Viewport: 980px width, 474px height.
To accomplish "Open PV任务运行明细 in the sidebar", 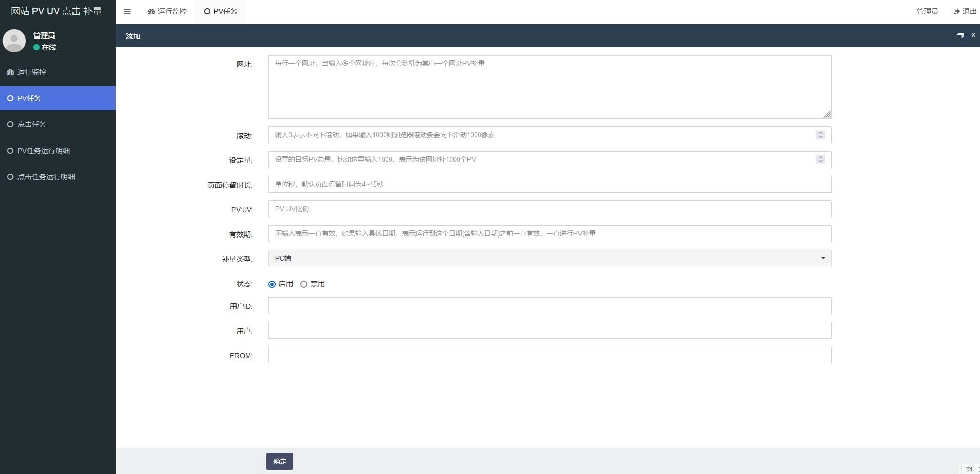I will [58, 151].
